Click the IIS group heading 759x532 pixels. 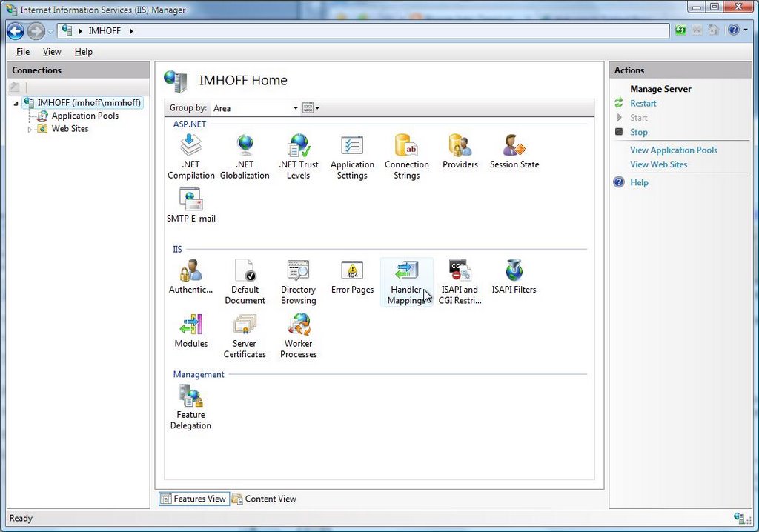point(177,249)
